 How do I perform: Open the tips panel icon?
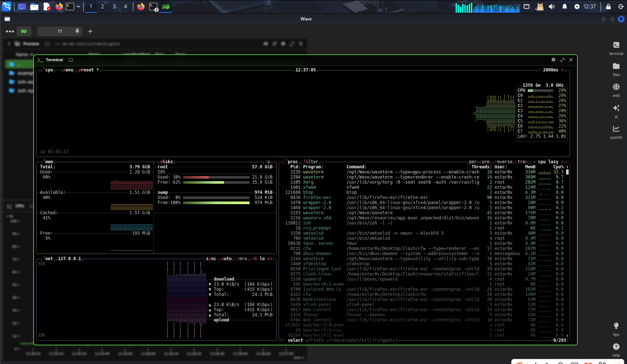pos(616,329)
